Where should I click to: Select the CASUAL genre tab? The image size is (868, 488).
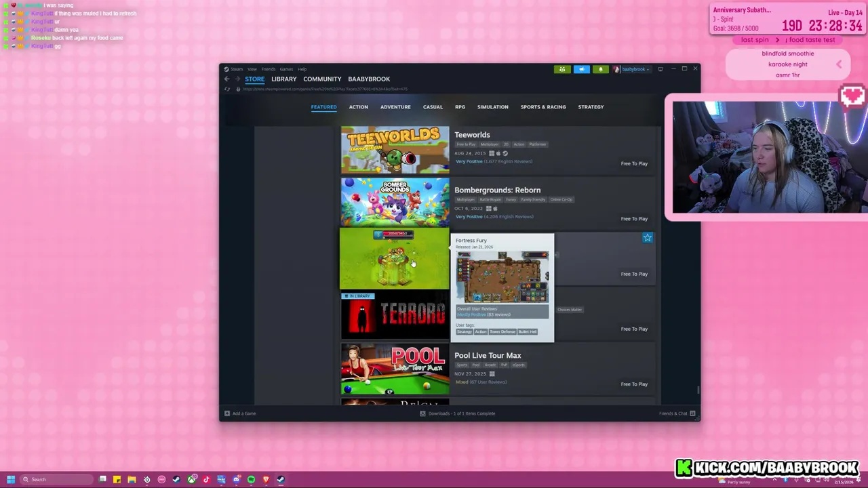pyautogui.click(x=433, y=107)
